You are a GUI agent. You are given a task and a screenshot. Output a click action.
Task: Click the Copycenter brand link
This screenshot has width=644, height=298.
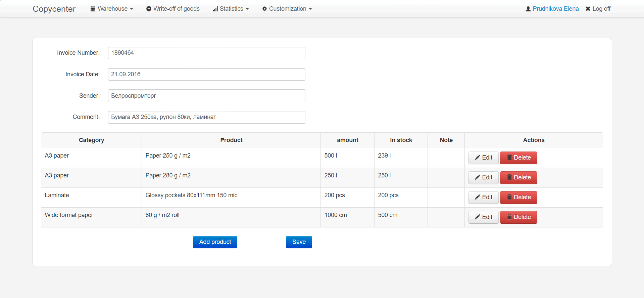[x=54, y=9]
